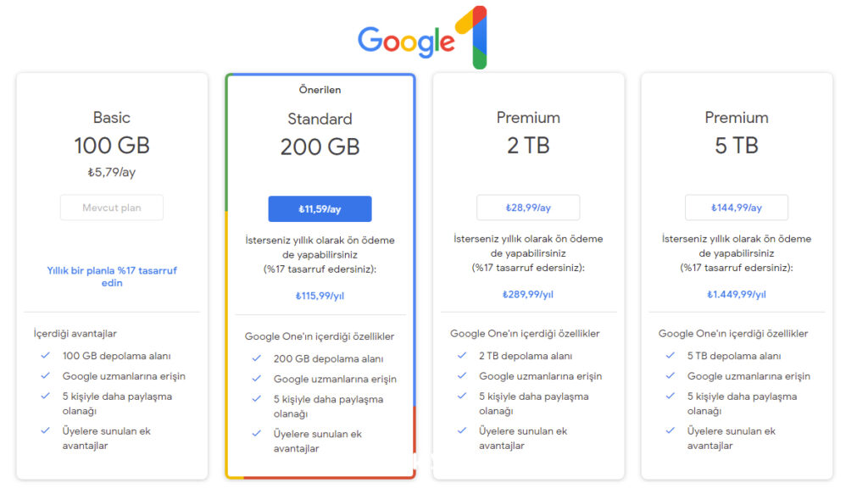Click the Google One logo
The width and height of the screenshot is (868, 488).
(x=422, y=37)
